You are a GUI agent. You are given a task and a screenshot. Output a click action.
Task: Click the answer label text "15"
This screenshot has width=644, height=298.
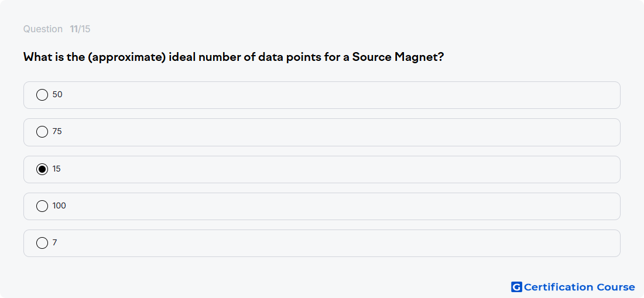57,169
